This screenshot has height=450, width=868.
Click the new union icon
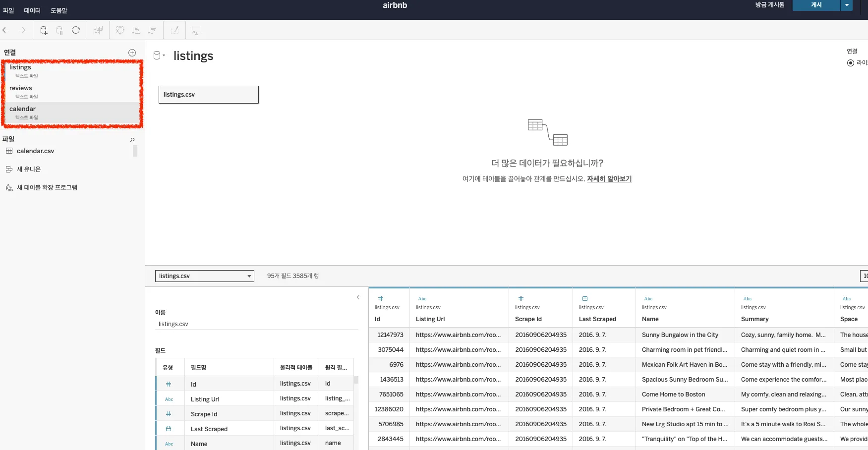point(9,169)
